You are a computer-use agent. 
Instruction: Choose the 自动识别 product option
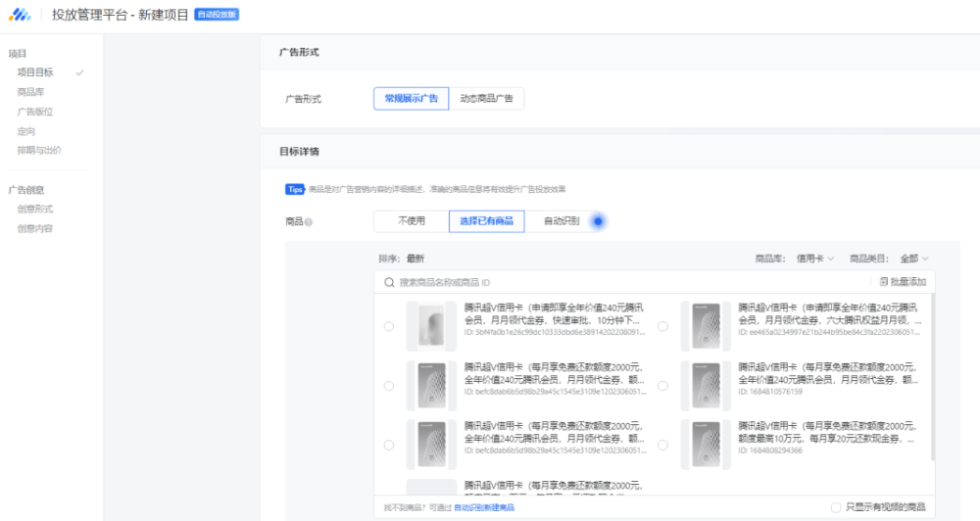click(x=562, y=221)
